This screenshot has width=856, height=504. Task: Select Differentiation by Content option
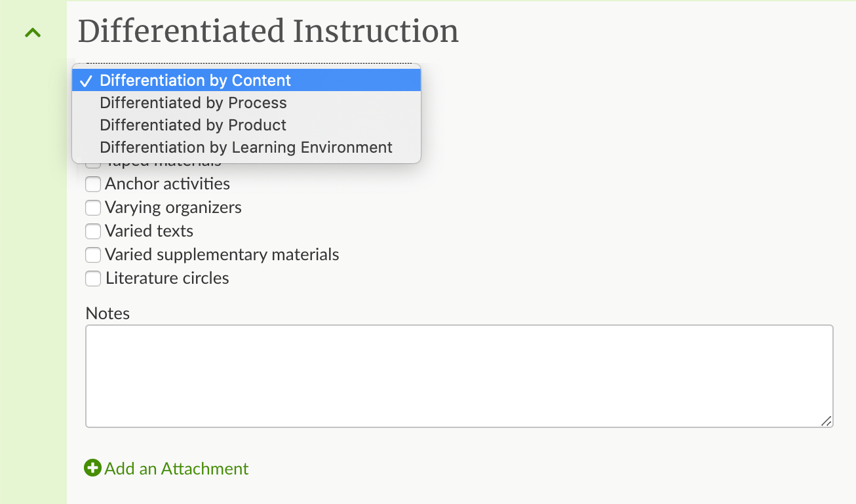[246, 81]
